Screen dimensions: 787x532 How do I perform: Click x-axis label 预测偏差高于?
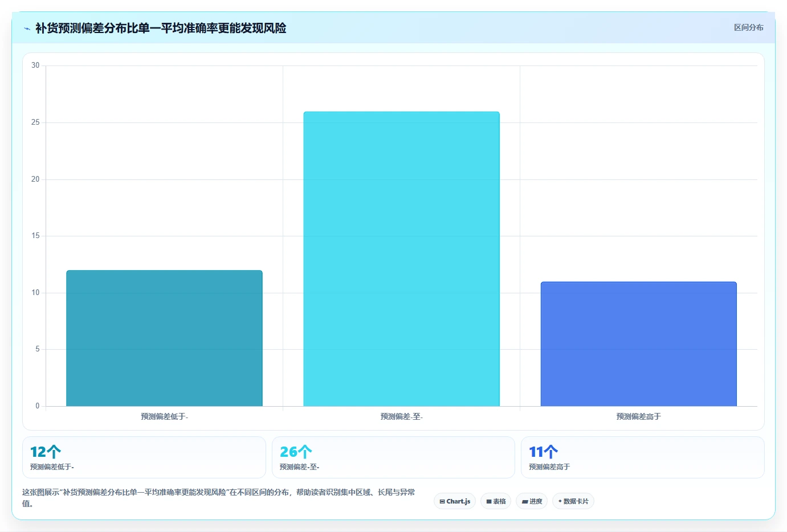(x=639, y=417)
